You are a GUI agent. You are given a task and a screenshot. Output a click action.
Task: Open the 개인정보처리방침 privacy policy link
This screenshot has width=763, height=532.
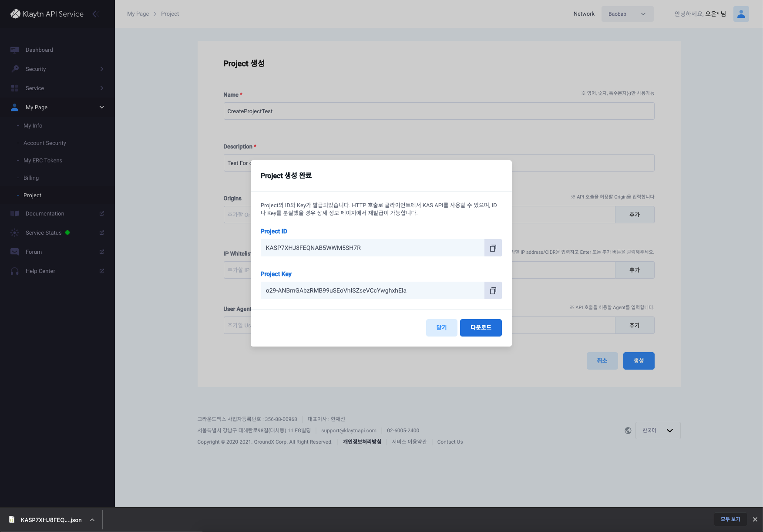pos(362,442)
